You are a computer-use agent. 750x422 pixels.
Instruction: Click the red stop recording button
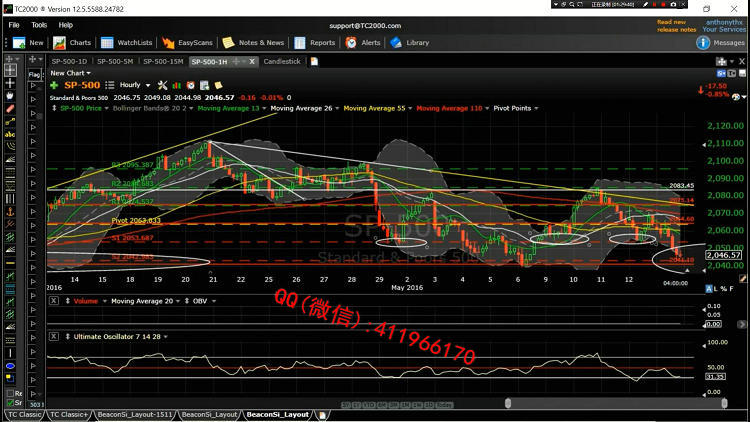(x=663, y=4)
